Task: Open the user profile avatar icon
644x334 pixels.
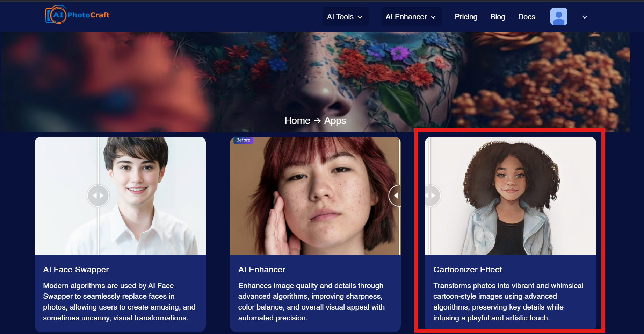Action: pos(559,17)
